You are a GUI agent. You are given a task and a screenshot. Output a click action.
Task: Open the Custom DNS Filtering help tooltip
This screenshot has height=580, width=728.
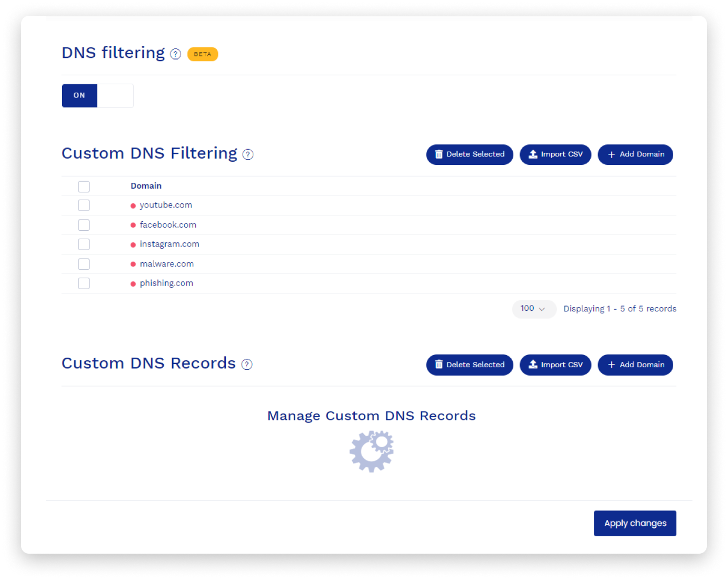[247, 154]
